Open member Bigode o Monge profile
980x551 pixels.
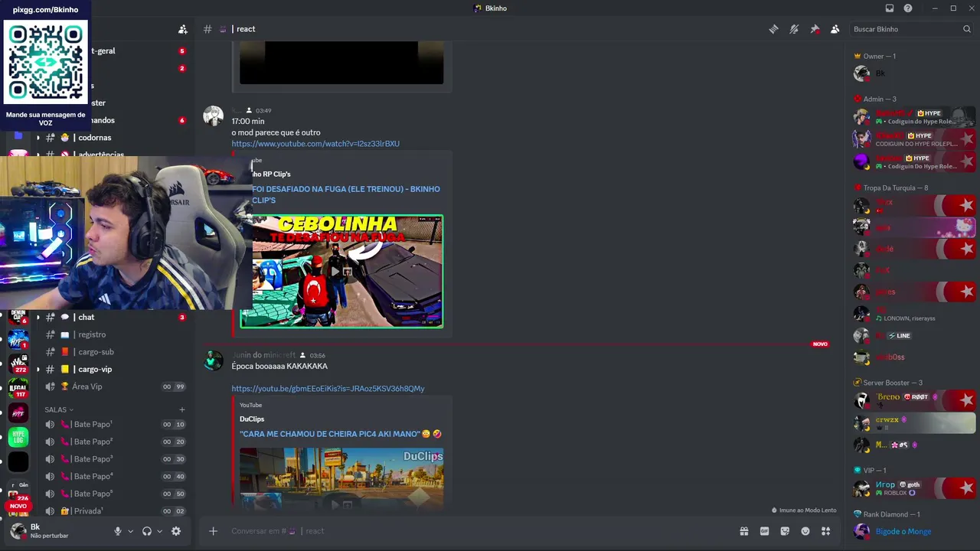click(x=915, y=532)
